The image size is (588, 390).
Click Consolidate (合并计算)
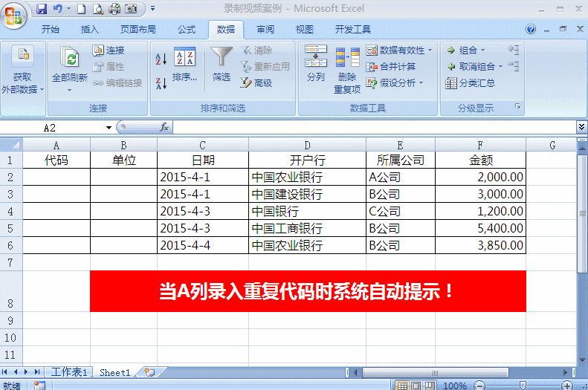pos(391,67)
